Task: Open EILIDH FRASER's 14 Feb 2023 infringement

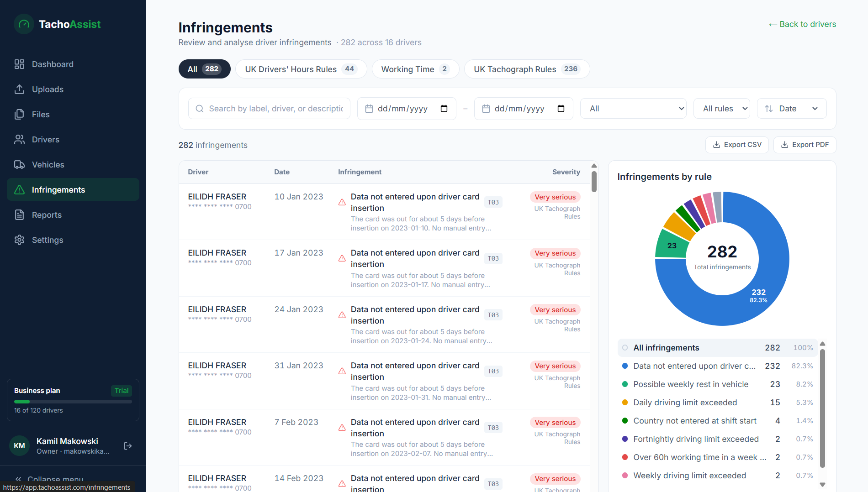Action: 384,479
